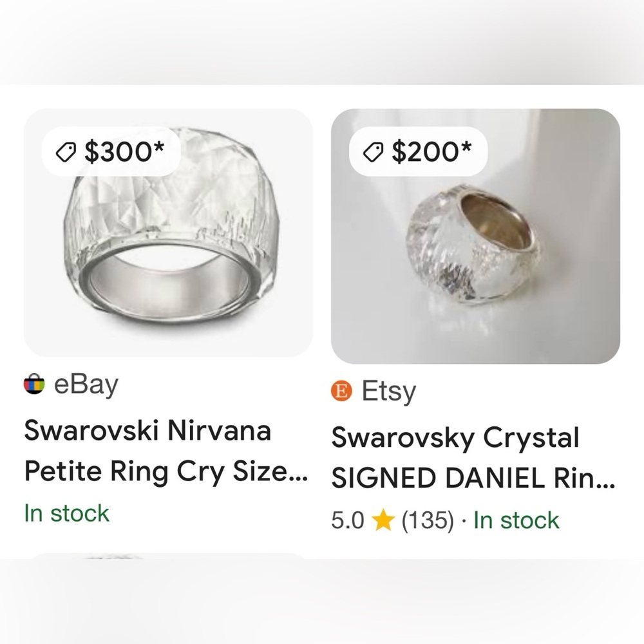Select the Etsy marketplace logo icon

341,390
